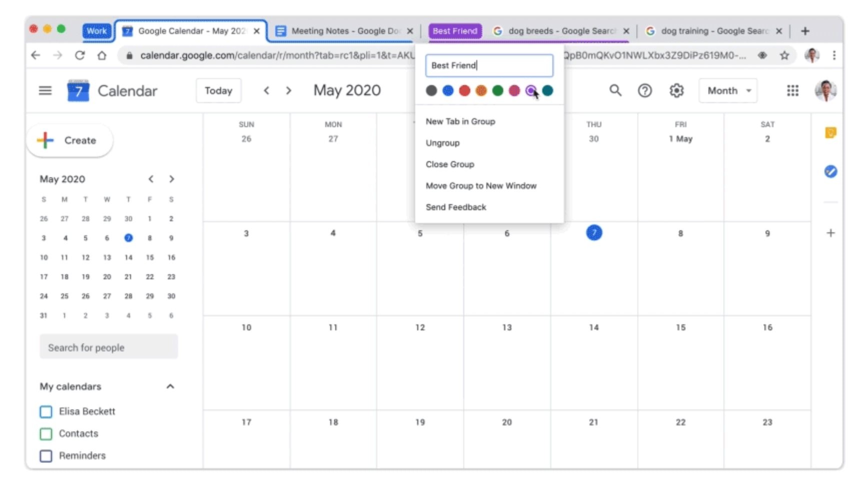The image size is (868, 490).
Task: Open Google Keep in the side panel
Action: click(x=830, y=133)
